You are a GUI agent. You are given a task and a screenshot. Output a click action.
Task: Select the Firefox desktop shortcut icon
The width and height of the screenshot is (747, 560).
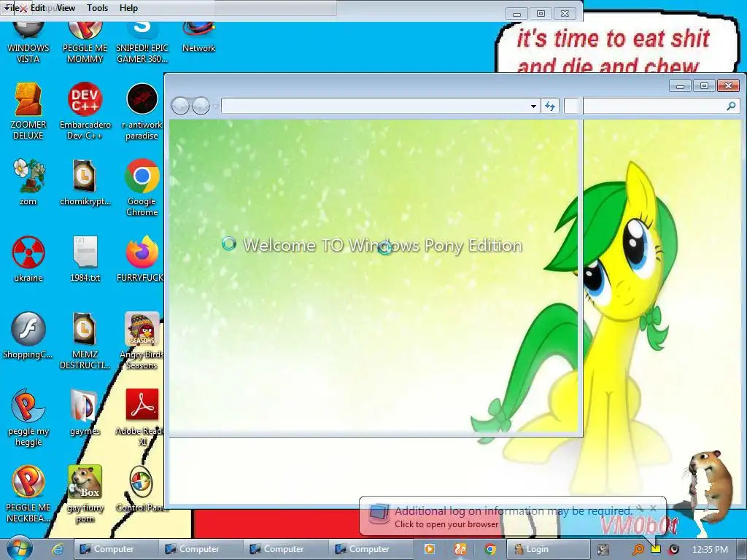(142, 259)
